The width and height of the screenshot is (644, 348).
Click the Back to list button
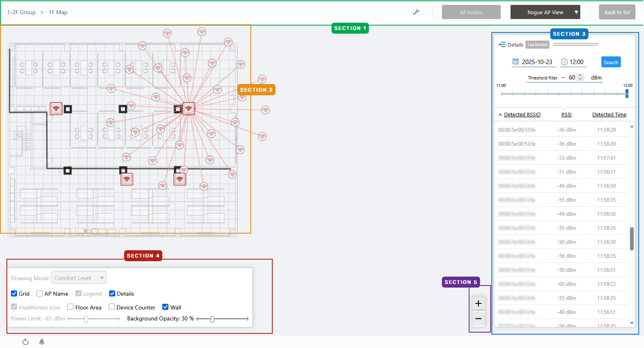coord(617,12)
